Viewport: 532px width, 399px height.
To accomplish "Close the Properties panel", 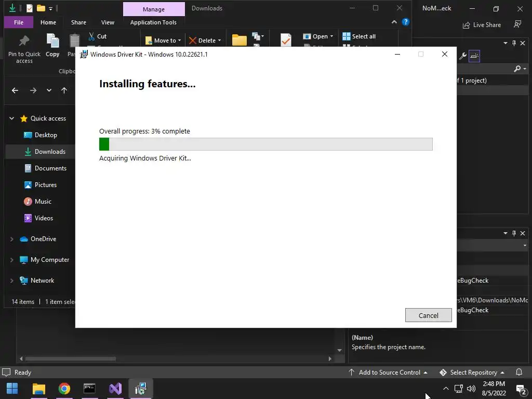I will 523,233.
